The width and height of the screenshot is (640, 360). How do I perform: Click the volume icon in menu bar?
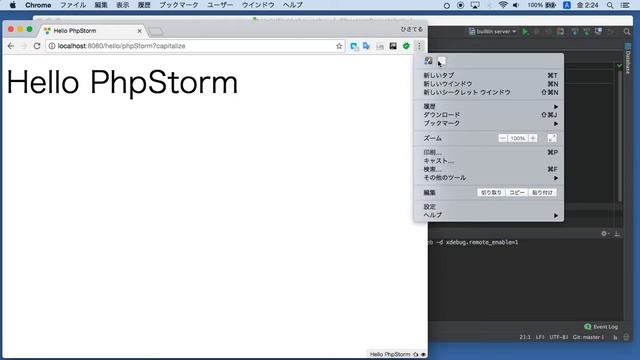point(516,5)
